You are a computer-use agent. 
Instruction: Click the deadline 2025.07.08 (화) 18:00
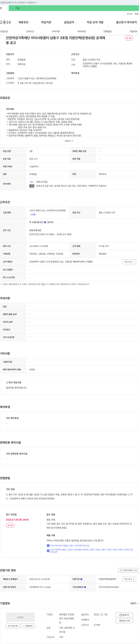click(17, 520)
